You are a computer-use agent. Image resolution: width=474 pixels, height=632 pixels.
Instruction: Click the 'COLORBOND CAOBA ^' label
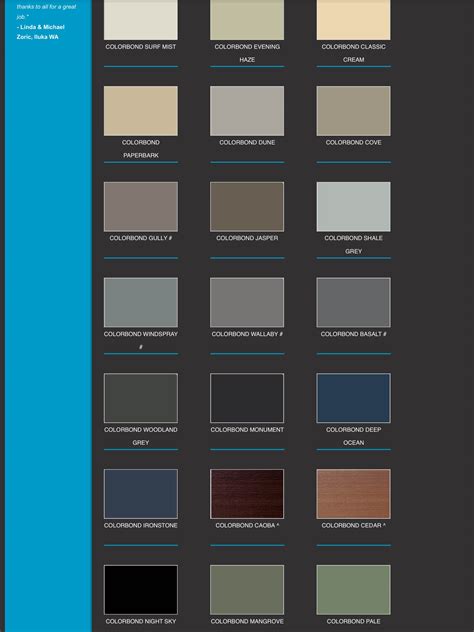[247, 525]
